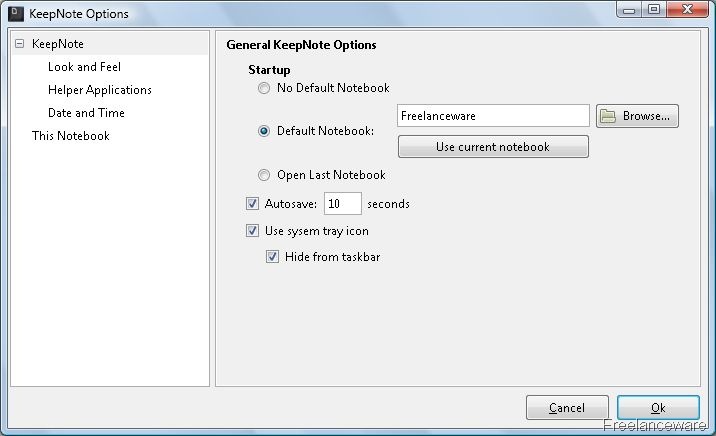This screenshot has width=716, height=436.
Task: Open Look and Feel options
Action: pyautogui.click(x=84, y=67)
